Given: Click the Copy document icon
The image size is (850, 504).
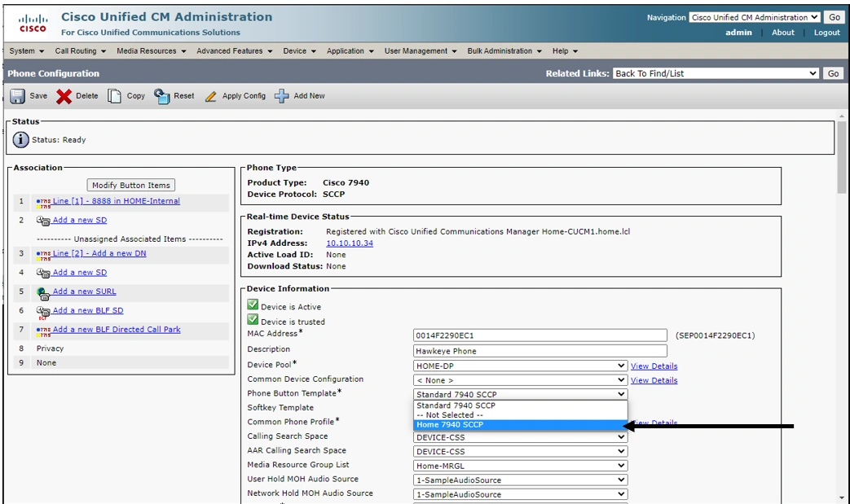Looking at the screenshot, I should pos(115,96).
